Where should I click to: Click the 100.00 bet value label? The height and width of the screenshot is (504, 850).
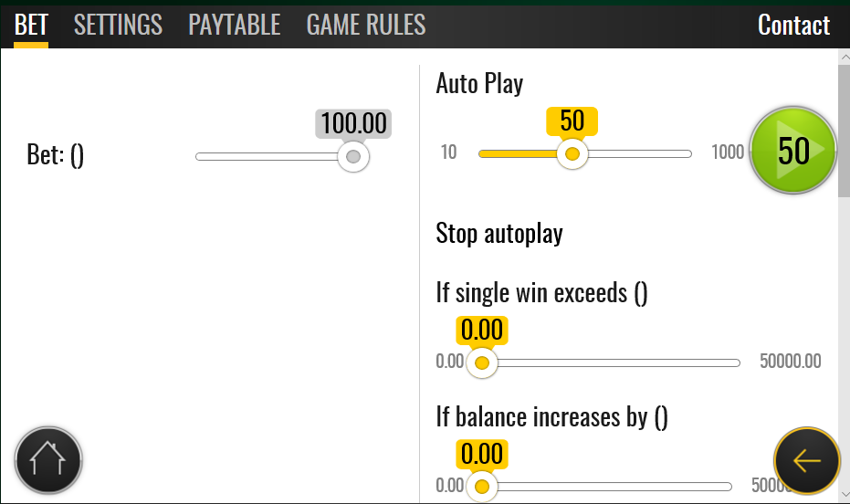[x=353, y=123]
